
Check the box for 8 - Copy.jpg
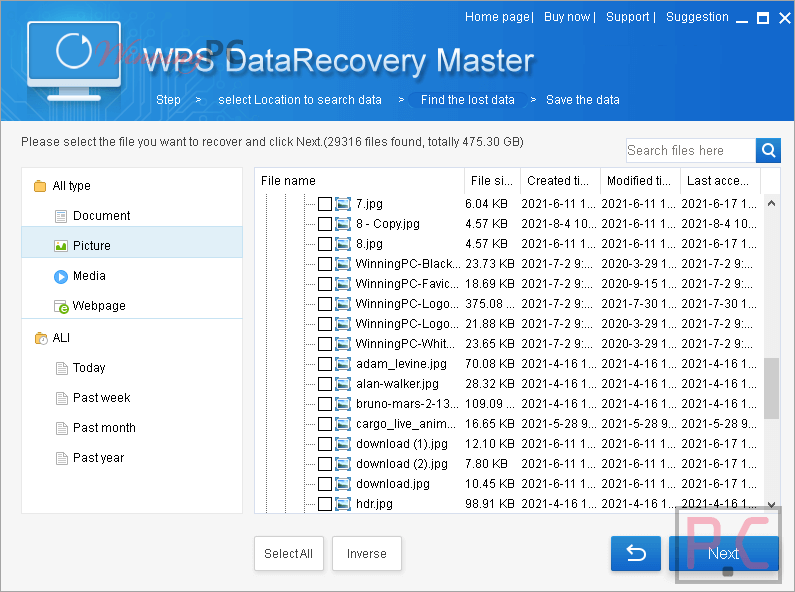[325, 224]
